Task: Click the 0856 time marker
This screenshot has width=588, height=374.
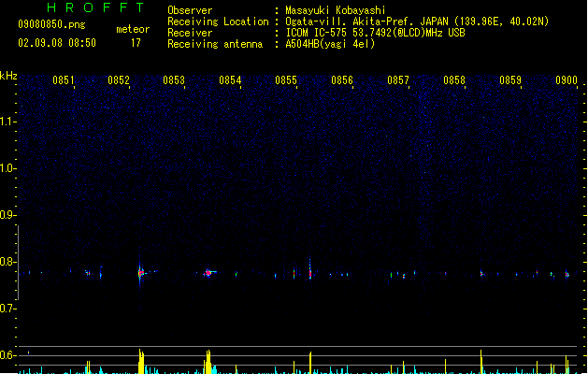Action: [342, 80]
